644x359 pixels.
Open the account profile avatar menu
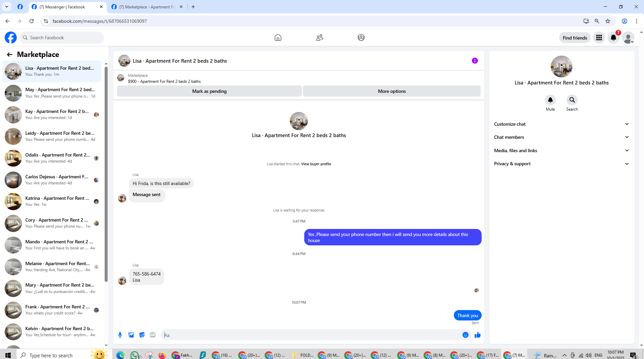[628, 38]
